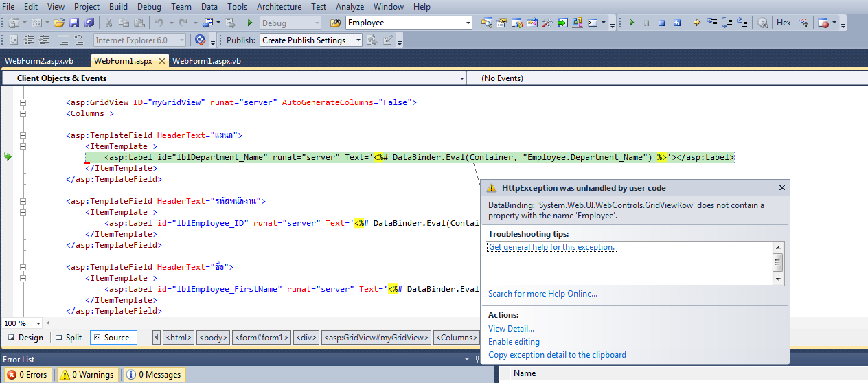Open the Architecture menu
The image size is (868, 383).
point(279,7)
